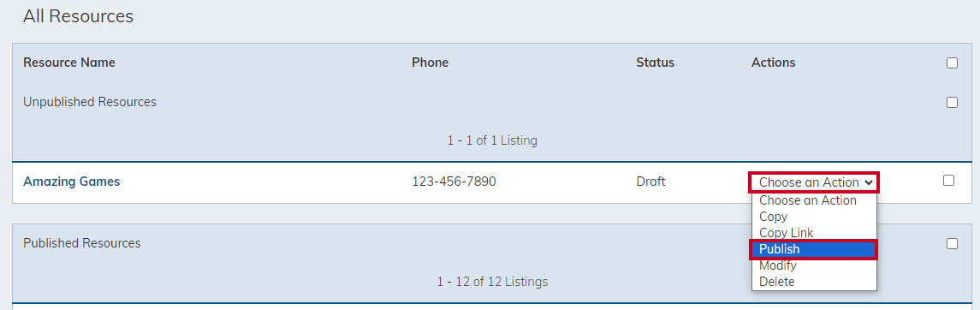Choose Delete in the action list
The height and width of the screenshot is (310, 980).
814,282
